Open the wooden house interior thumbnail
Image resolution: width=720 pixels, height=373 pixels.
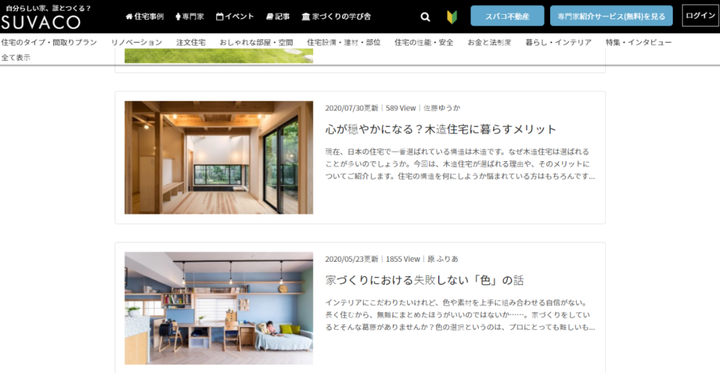(219, 158)
